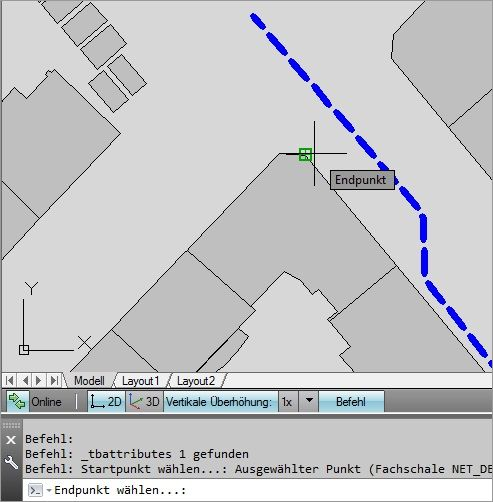The height and width of the screenshot is (502, 493).
Task: Click the Online connection status icon
Action: click(18, 402)
